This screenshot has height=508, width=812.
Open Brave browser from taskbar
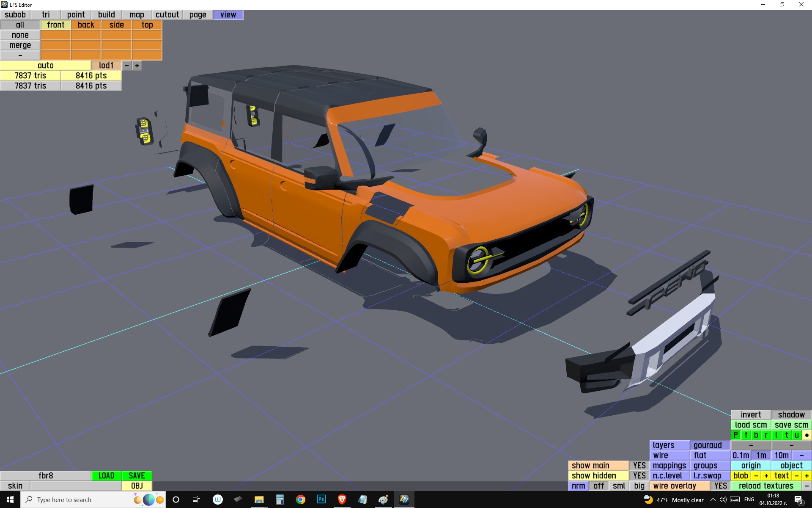click(x=342, y=500)
